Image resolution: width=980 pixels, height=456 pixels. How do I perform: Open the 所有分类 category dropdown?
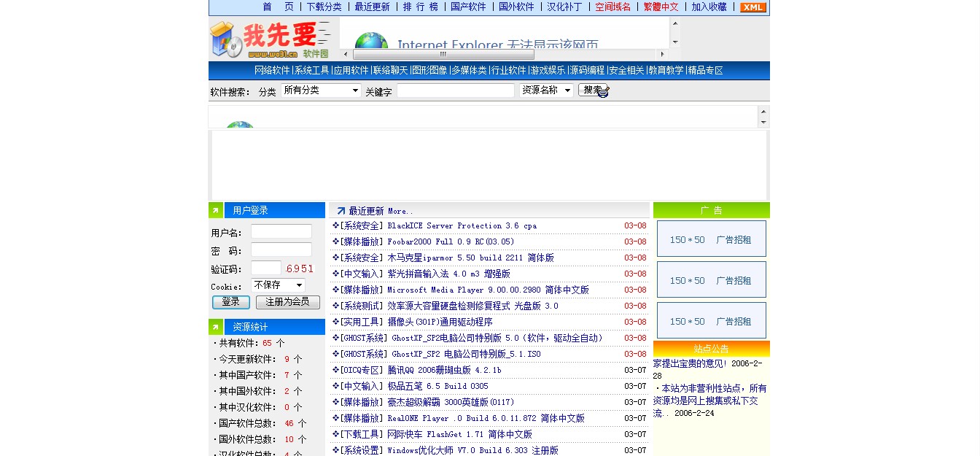pyautogui.click(x=321, y=90)
